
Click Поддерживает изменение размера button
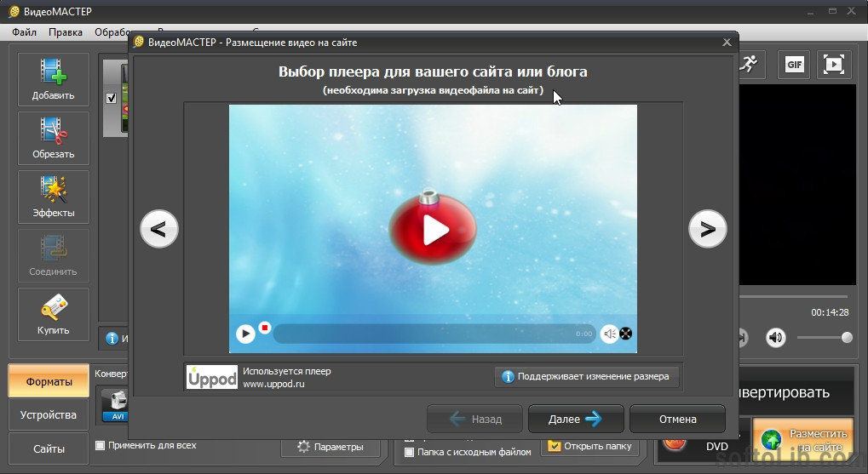[x=586, y=377]
